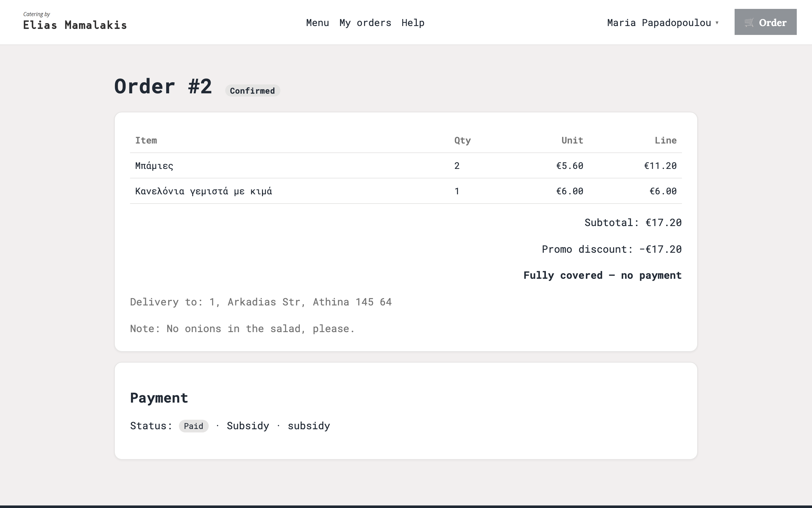The height and width of the screenshot is (508, 812).
Task: Click the Order button label
Action: tap(773, 23)
